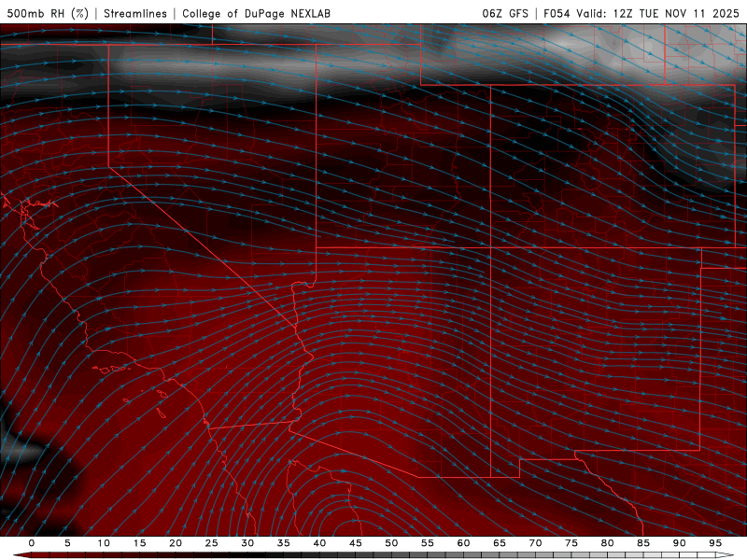Select the colorbar label "20"
Viewport: 747px width, 560px height.
tap(176, 543)
